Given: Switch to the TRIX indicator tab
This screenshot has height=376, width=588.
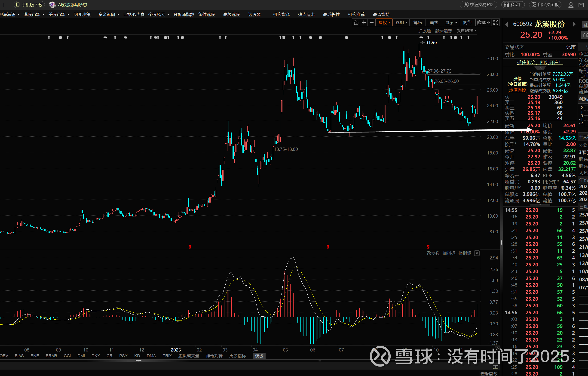Looking at the screenshot, I should 167,356.
